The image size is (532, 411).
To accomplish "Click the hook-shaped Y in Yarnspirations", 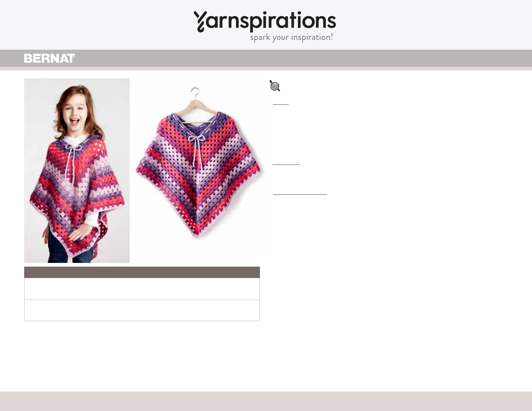I will click(x=200, y=22).
